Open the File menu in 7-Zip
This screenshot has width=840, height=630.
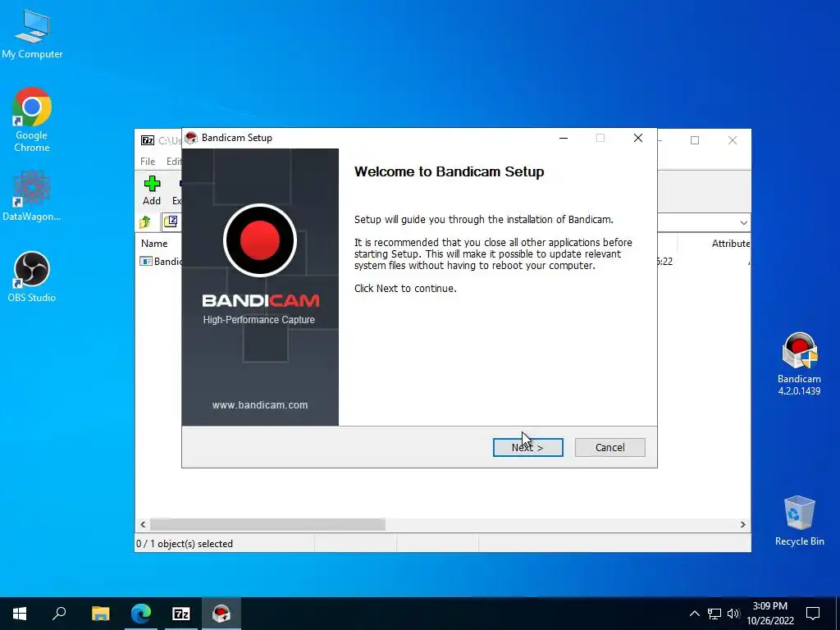pyautogui.click(x=148, y=162)
